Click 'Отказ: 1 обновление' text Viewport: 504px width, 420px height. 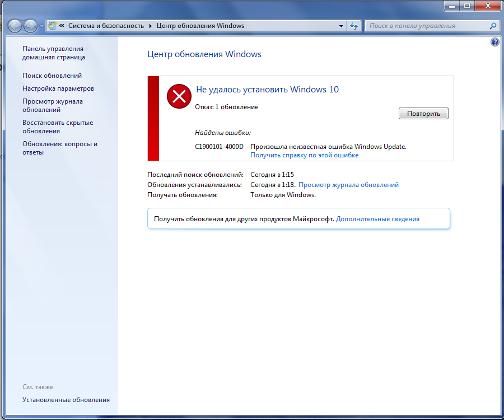tap(227, 107)
